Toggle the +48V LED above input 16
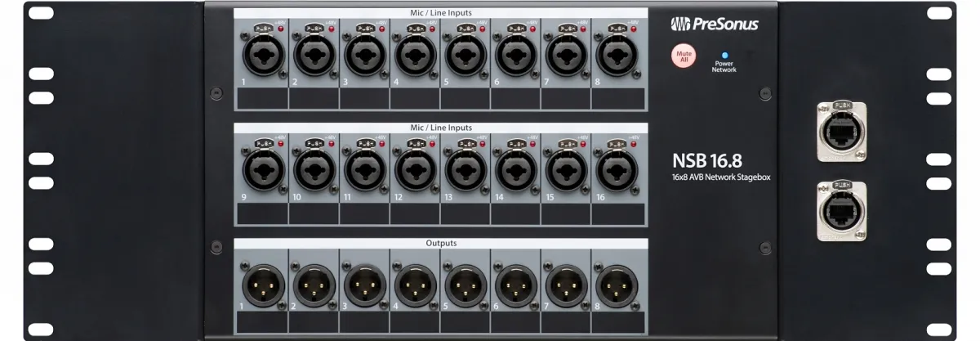Screen dimensions: 980x341 point(635,143)
